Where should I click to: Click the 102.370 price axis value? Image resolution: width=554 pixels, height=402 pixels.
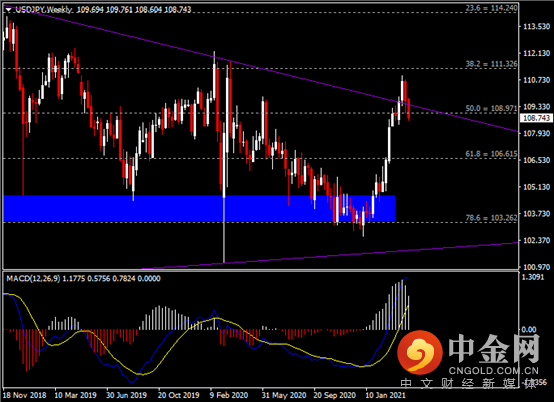[x=536, y=241]
